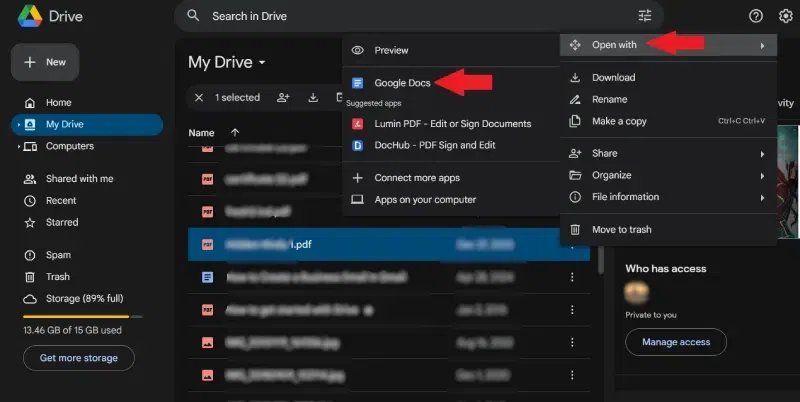
Task: Choose Lumin PDF - Edit or Sign Documents
Action: pos(451,123)
